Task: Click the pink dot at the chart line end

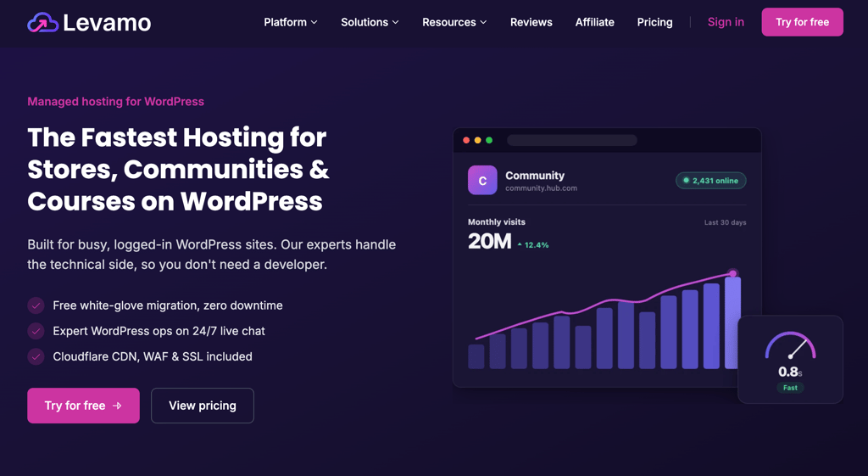Action: click(x=733, y=273)
